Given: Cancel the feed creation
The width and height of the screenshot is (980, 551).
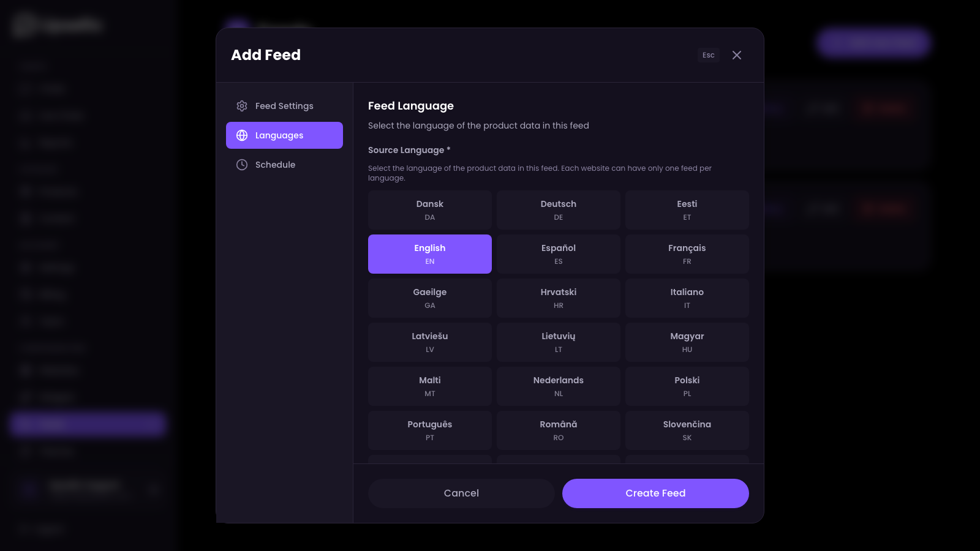Looking at the screenshot, I should 461,493.
